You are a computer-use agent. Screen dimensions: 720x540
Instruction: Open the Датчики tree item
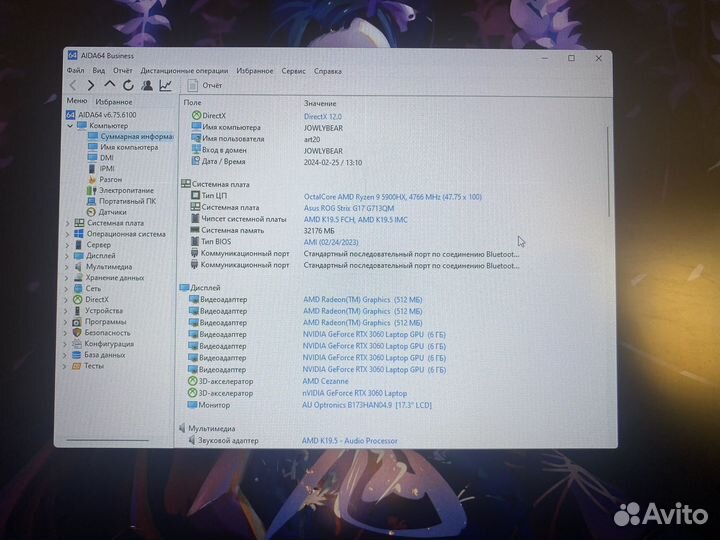point(107,212)
